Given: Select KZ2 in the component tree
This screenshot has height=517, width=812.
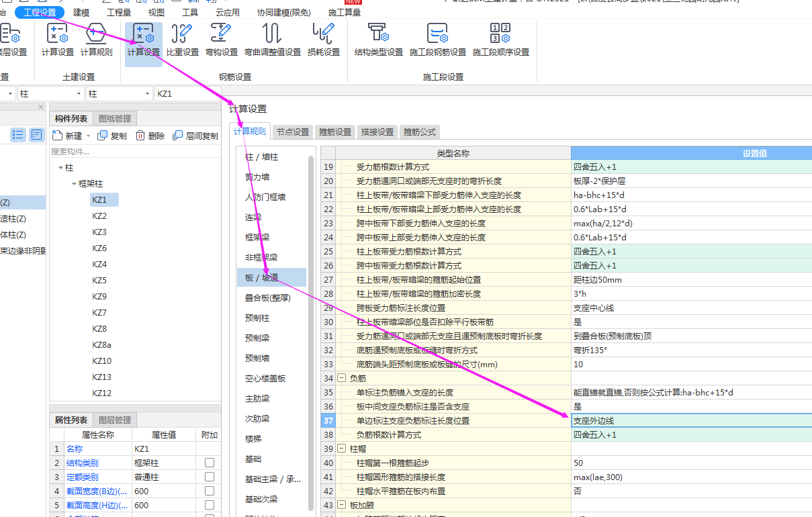Looking at the screenshot, I should (x=99, y=216).
